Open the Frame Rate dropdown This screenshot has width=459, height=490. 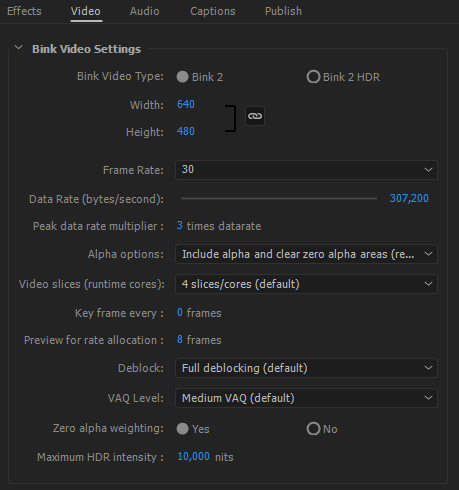click(306, 170)
